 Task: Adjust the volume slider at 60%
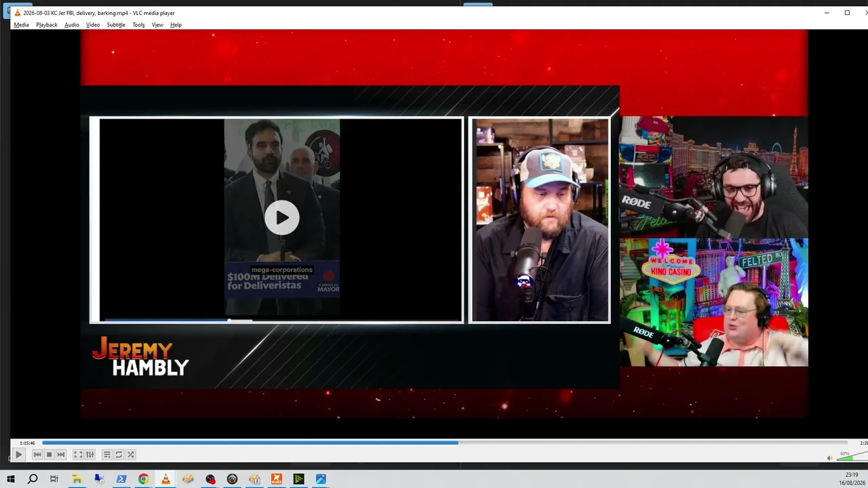pyautogui.click(x=852, y=457)
